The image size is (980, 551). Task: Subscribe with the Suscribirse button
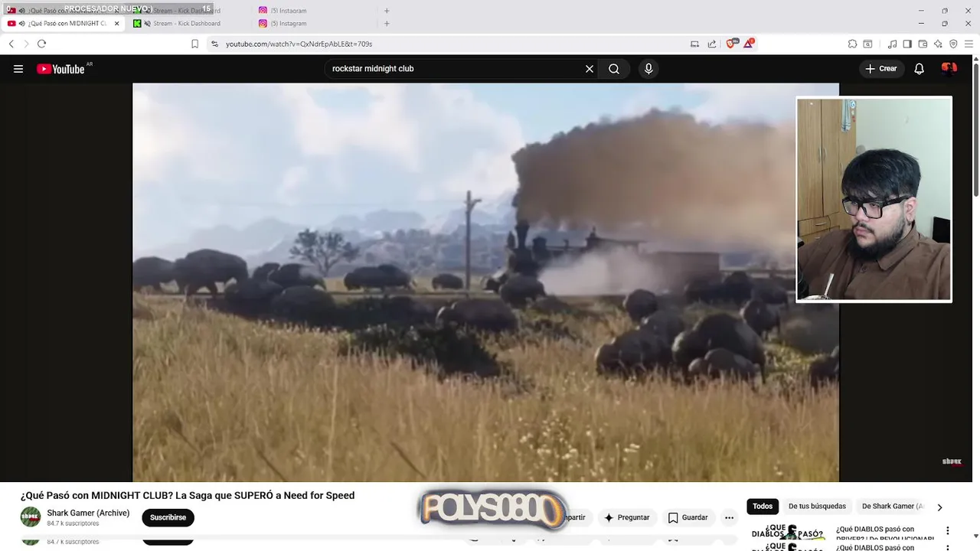click(168, 517)
